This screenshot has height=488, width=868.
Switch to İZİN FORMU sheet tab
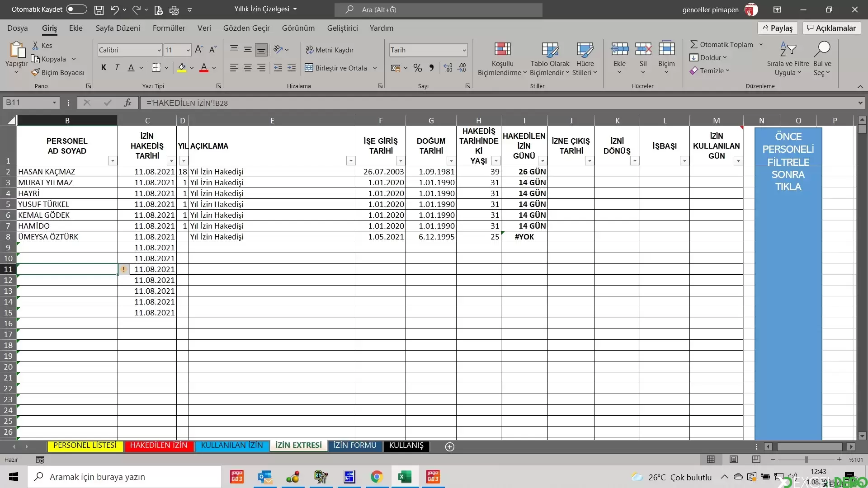tap(355, 446)
